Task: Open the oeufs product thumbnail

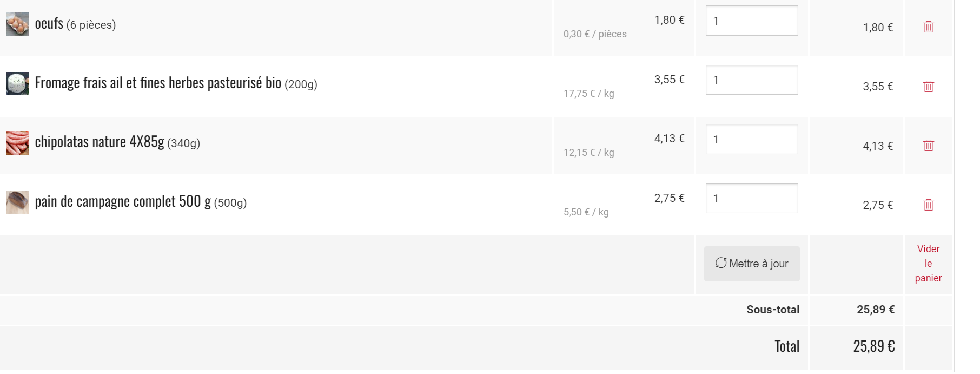Action: pos(17,24)
